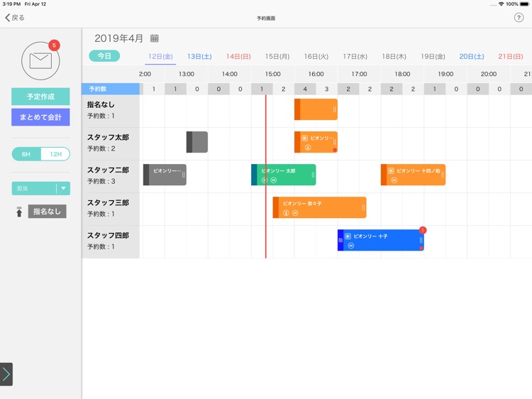Select the 17日(水) date tab
The height and width of the screenshot is (399, 532).
355,56
